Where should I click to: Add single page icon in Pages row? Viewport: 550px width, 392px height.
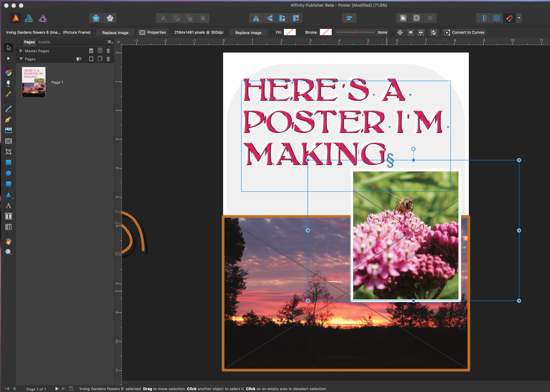coord(91,59)
